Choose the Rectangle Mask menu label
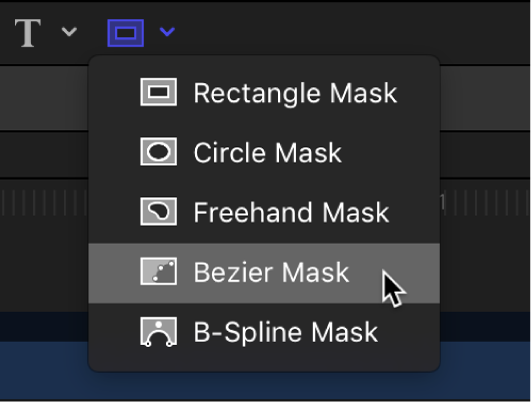Viewport: 532px width, 402px height. (x=295, y=93)
